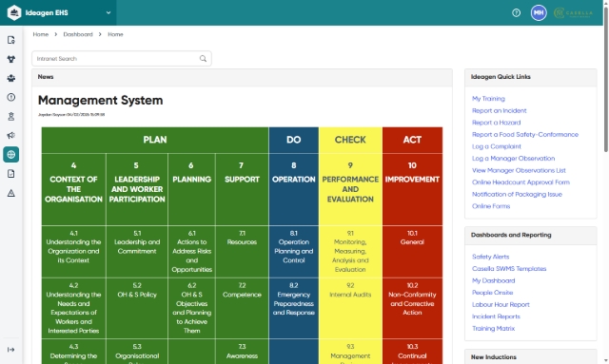Click the blue DO header cell
This screenshot has height=364, width=609.
pyautogui.click(x=294, y=140)
